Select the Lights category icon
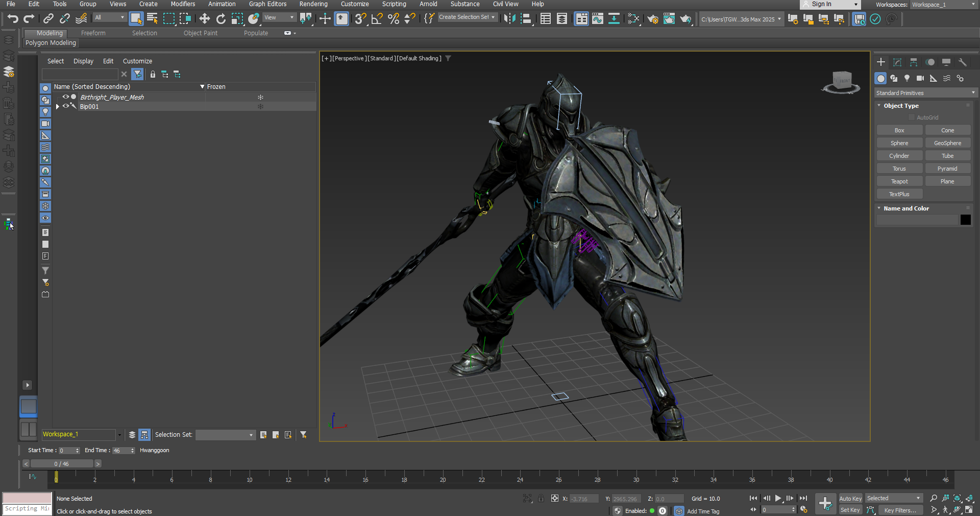The width and height of the screenshot is (980, 516). click(907, 78)
